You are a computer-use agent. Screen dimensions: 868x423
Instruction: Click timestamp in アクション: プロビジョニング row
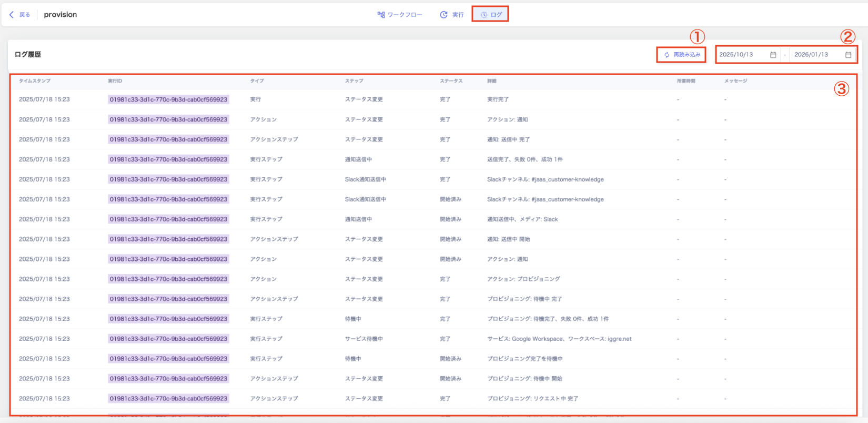(x=44, y=279)
